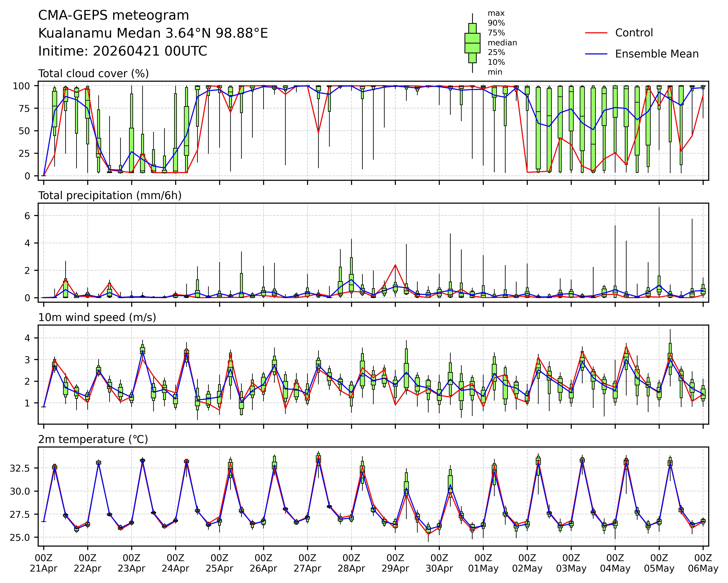This screenshot has height=583, width=728.
Task: Click the Total precipitation panel title
Action: 110,196
